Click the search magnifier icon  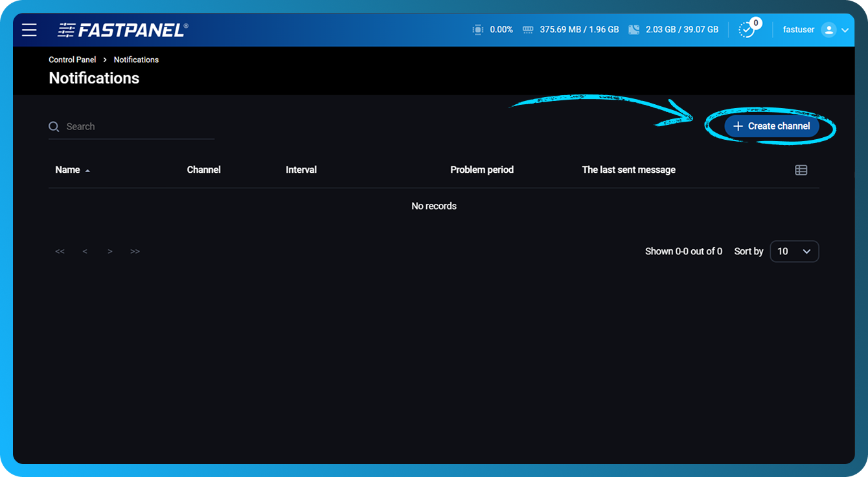54,127
